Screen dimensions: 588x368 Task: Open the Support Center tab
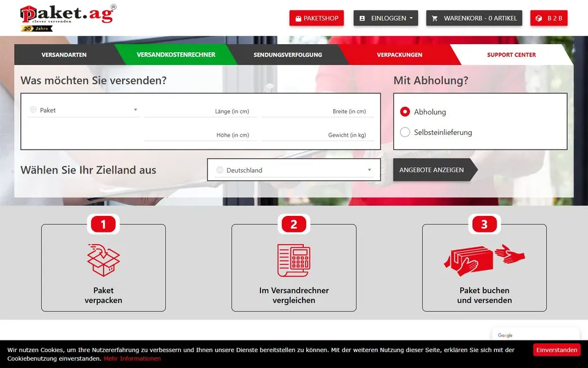(511, 55)
